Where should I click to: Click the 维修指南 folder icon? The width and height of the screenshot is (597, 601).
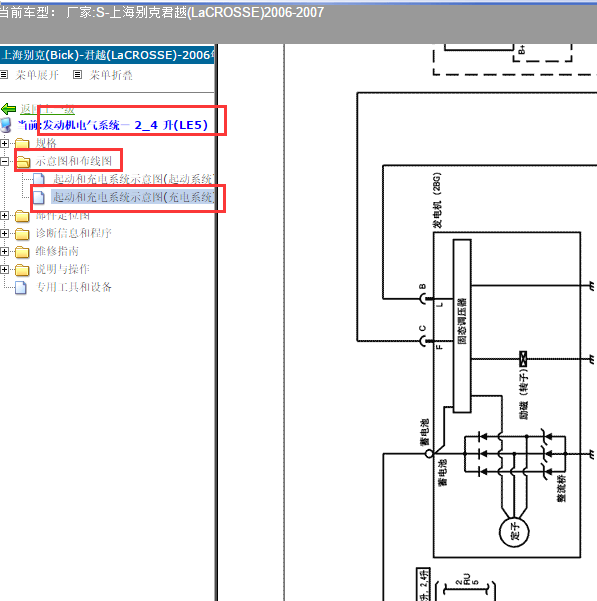[22, 251]
